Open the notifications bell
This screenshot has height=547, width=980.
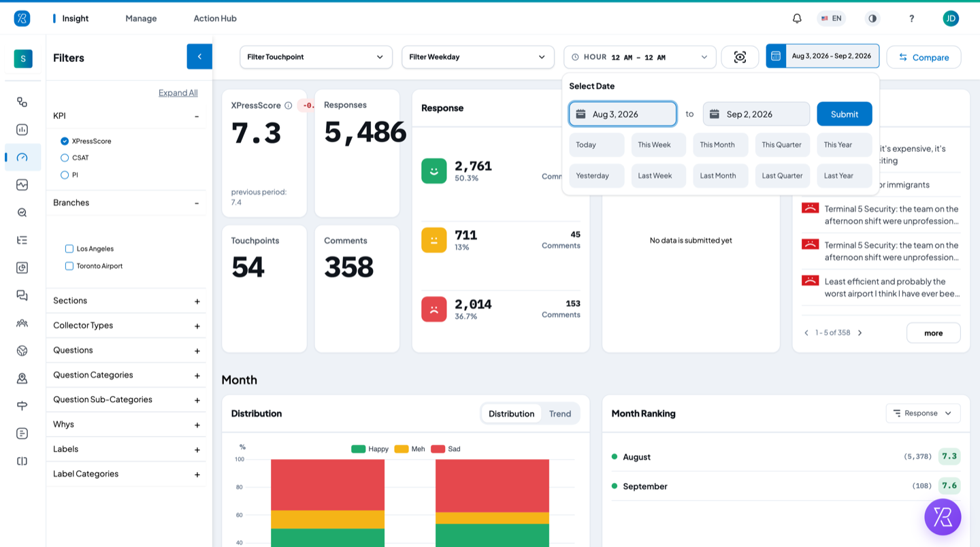[797, 18]
